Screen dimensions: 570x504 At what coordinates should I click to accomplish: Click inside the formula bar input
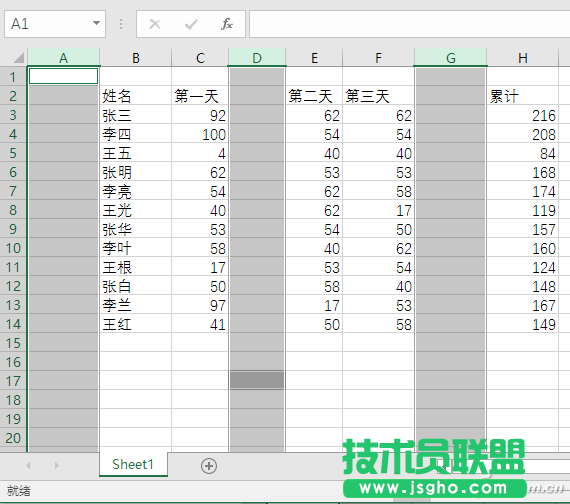click(409, 24)
